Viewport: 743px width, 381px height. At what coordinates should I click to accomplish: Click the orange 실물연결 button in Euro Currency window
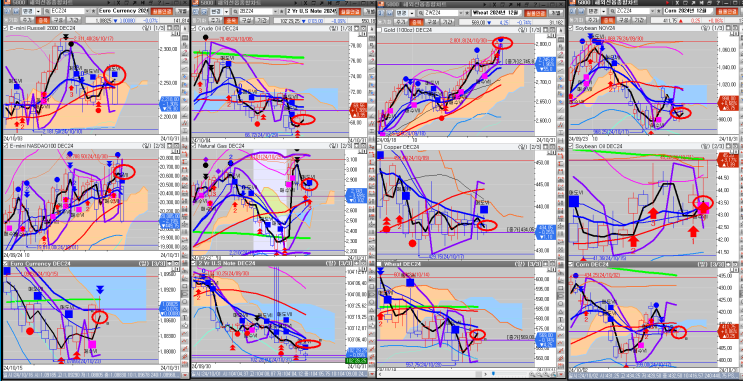pos(162,11)
